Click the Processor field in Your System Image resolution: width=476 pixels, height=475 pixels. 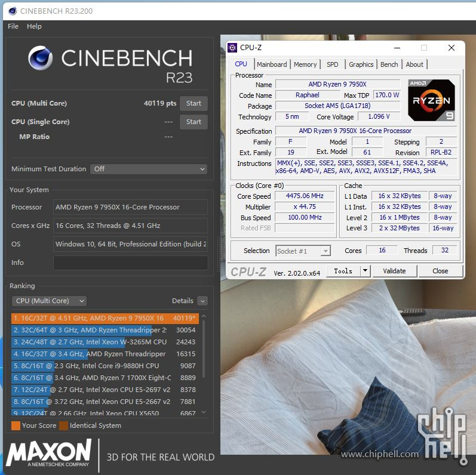coord(131,207)
